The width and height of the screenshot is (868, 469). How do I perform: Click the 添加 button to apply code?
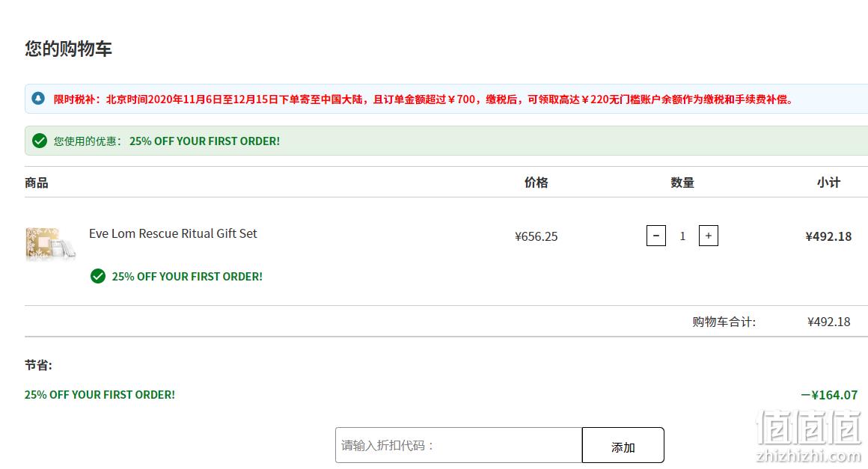[x=623, y=445]
